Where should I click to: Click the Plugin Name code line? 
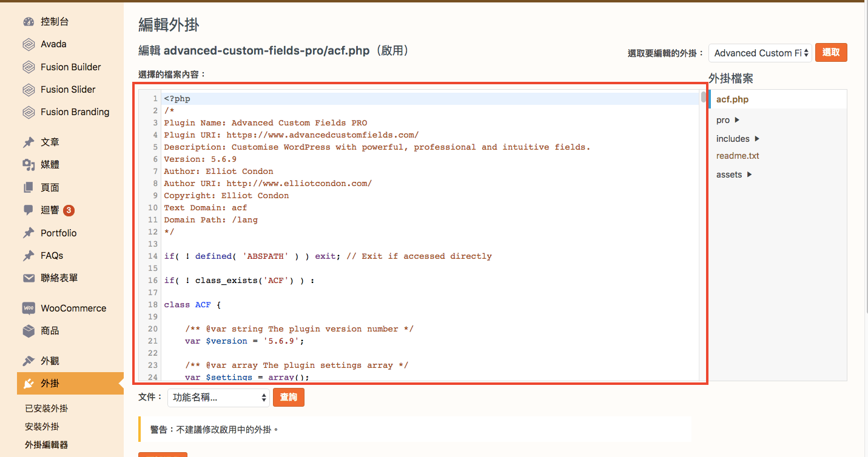coord(266,123)
